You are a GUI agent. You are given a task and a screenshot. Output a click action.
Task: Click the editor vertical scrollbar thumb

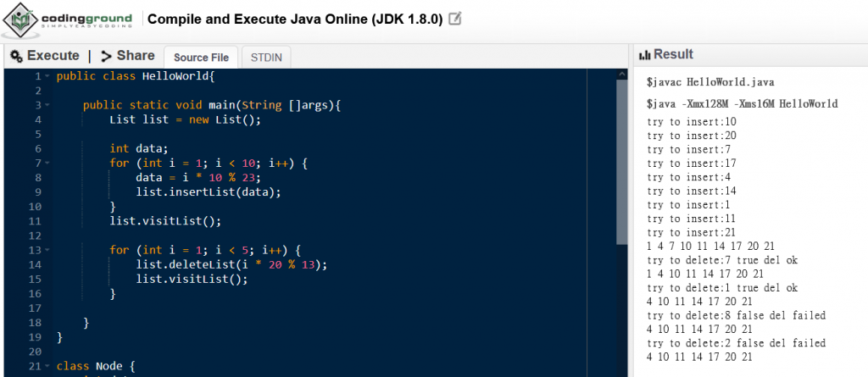(621, 161)
